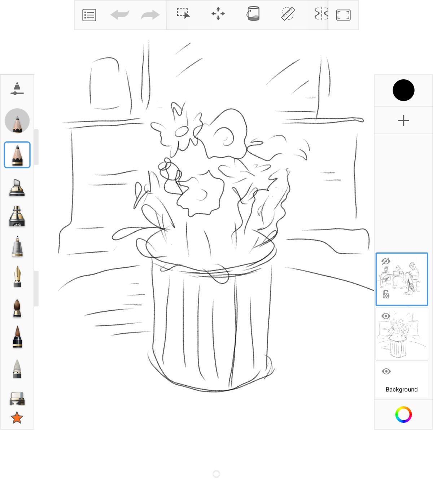This screenshot has height=504, width=433.
Task: Enter full screen mode
Action: tap(343, 15)
